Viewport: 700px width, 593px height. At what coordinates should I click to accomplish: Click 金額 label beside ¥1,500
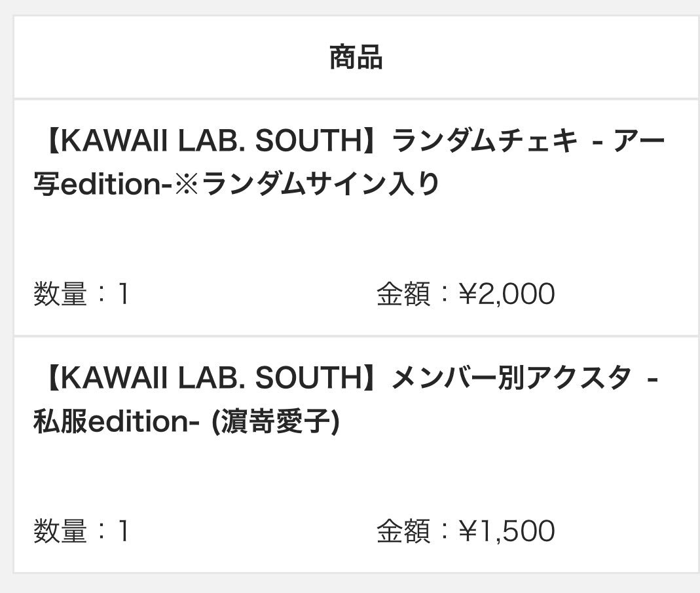[x=403, y=531]
